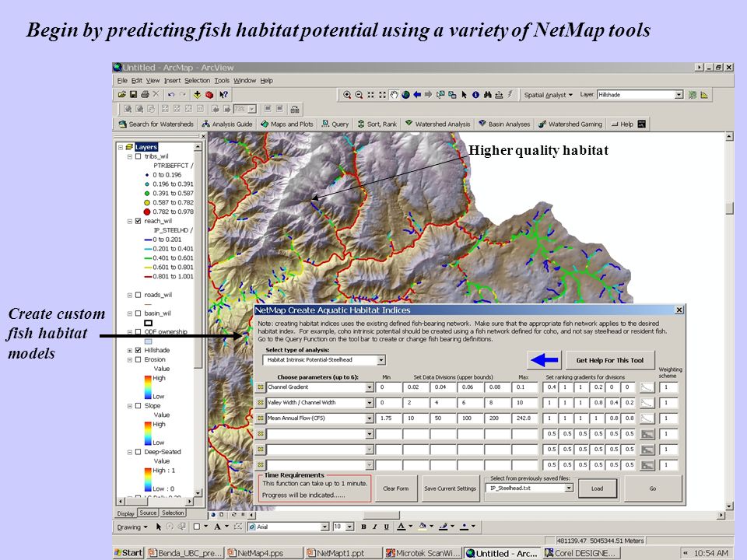
Task: Open the Spatial Analyst dropdown menu
Action: click(548, 95)
